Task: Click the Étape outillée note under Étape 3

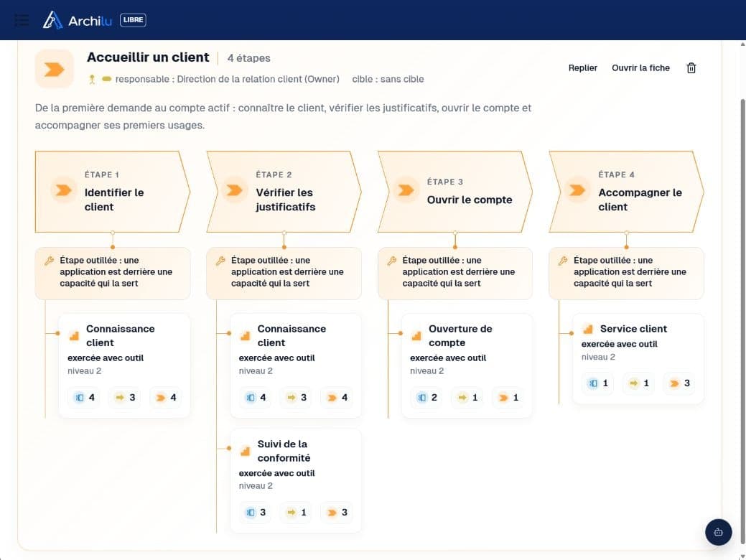Action: click(455, 274)
